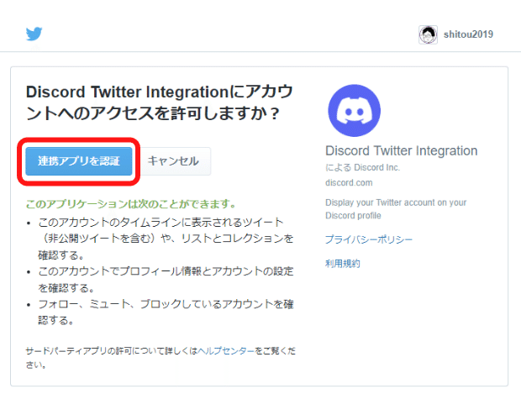Click Display your Twitter account description
Image resolution: width=521 pixels, height=420 pixels.
tap(396, 209)
